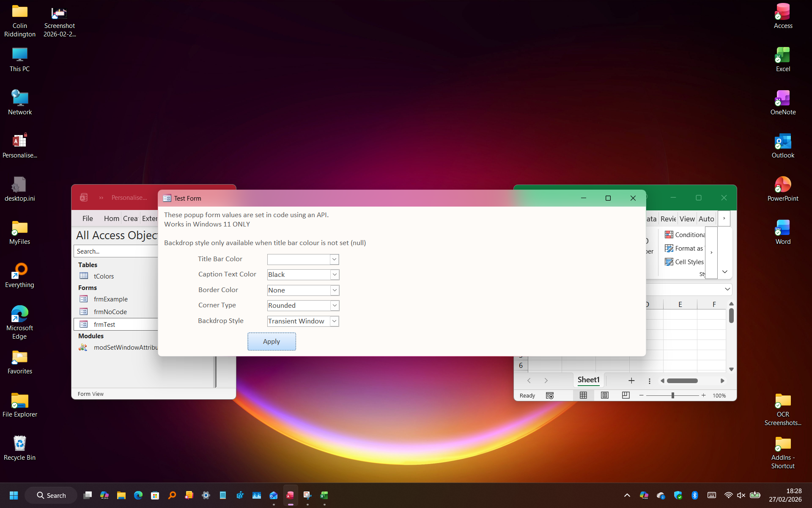Open the Corner Type dropdown
This screenshot has height=508, width=812.
[334, 305]
